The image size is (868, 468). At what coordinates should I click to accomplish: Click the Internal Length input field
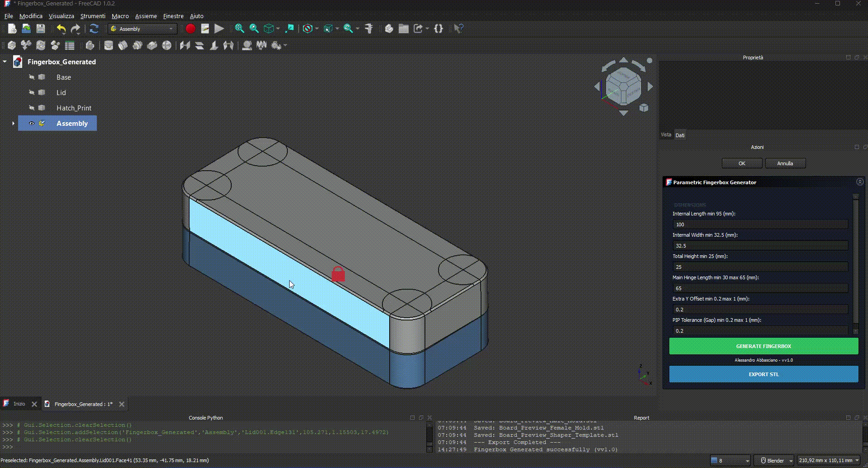[x=760, y=224]
